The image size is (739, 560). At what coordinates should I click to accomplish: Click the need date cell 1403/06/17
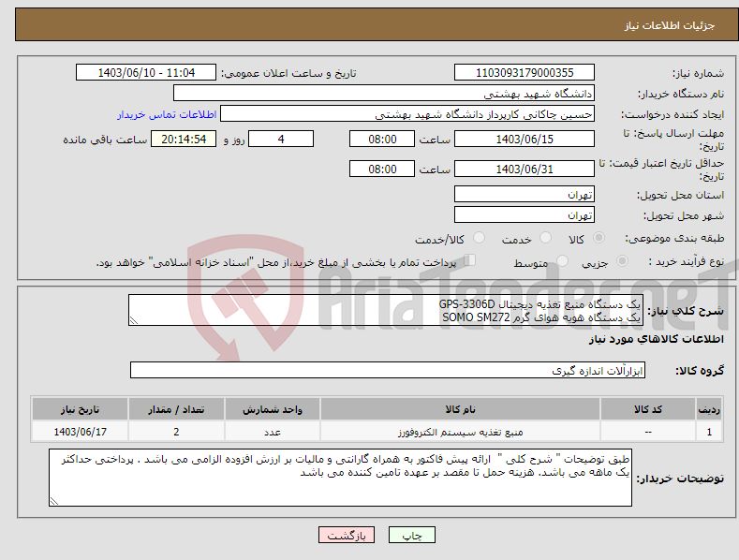click(81, 432)
